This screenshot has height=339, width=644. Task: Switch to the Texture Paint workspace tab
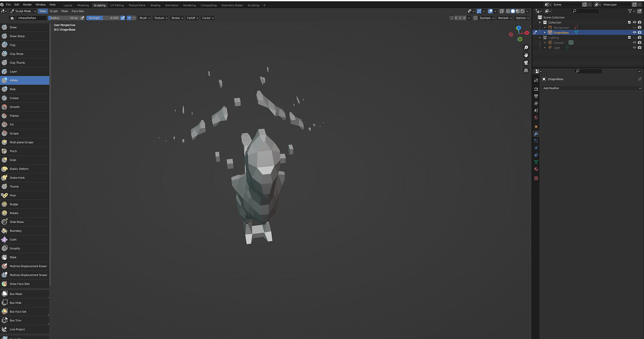[137, 5]
